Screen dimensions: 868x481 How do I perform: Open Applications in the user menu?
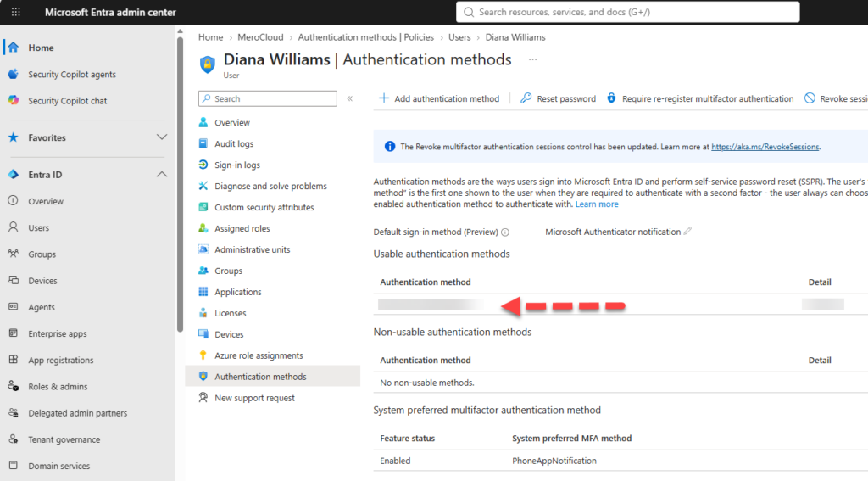point(238,292)
